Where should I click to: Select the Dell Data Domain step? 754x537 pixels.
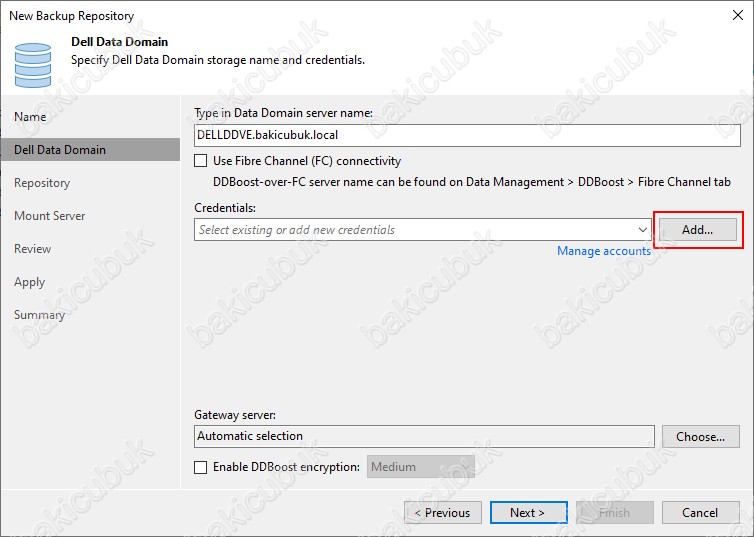pyautogui.click(x=90, y=150)
